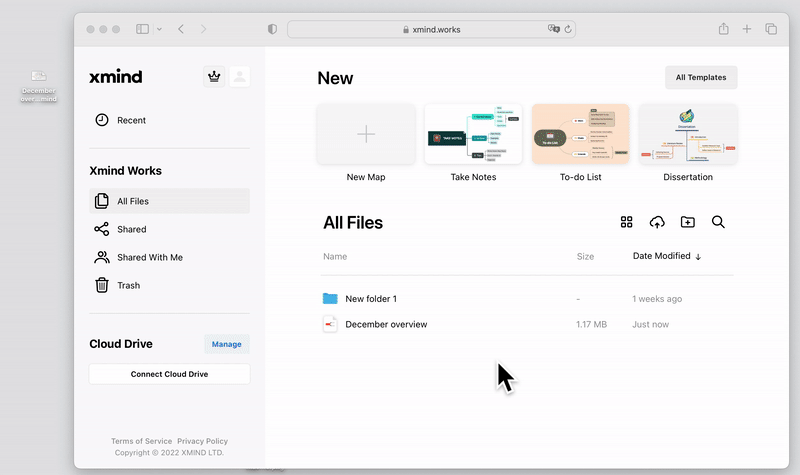800x475 pixels.
Task: Click the privacy shield icon
Action: pyautogui.click(x=272, y=29)
